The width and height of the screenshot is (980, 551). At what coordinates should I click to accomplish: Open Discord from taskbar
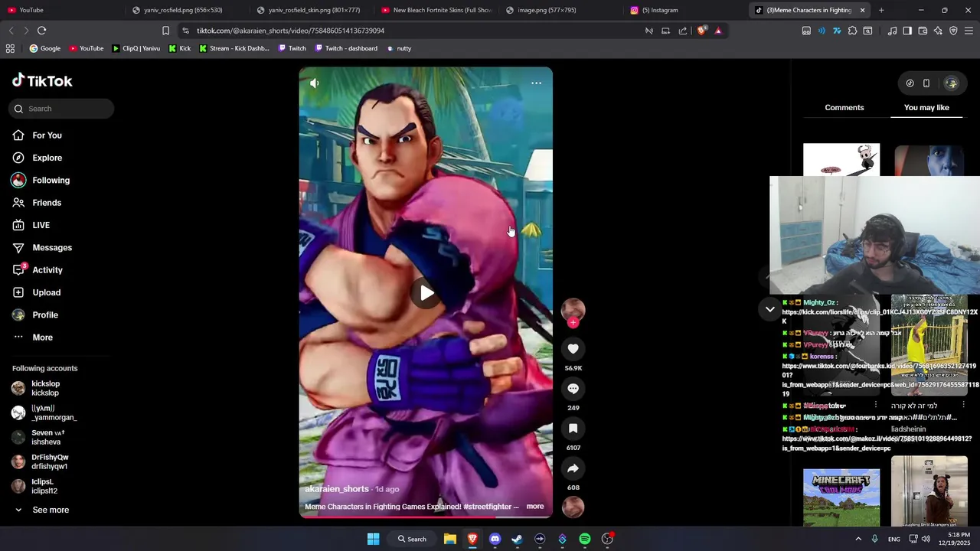click(495, 539)
